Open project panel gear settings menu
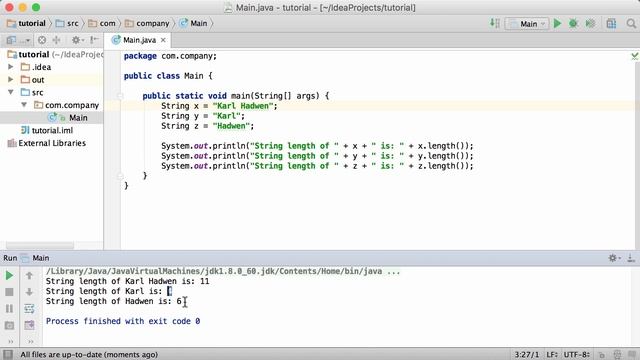 click(77, 40)
